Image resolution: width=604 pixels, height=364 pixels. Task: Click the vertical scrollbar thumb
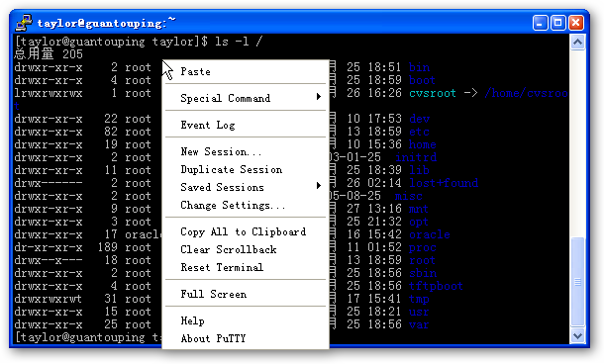point(577,282)
